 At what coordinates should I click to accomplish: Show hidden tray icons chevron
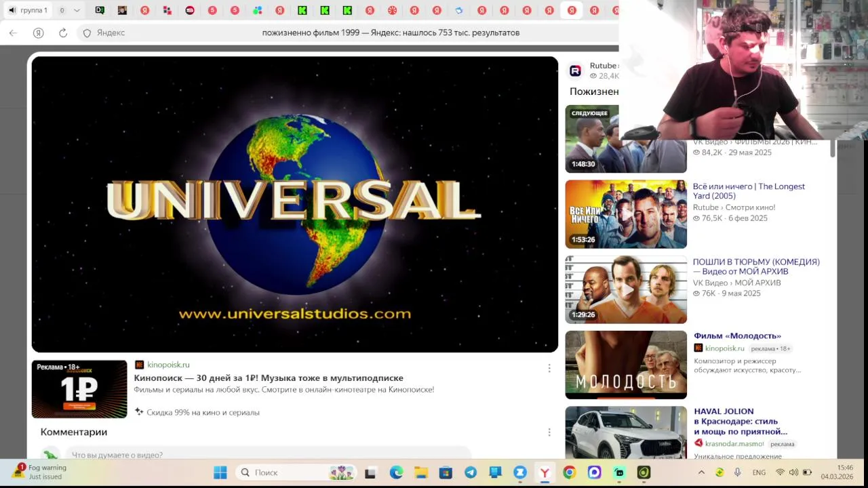[701, 472]
